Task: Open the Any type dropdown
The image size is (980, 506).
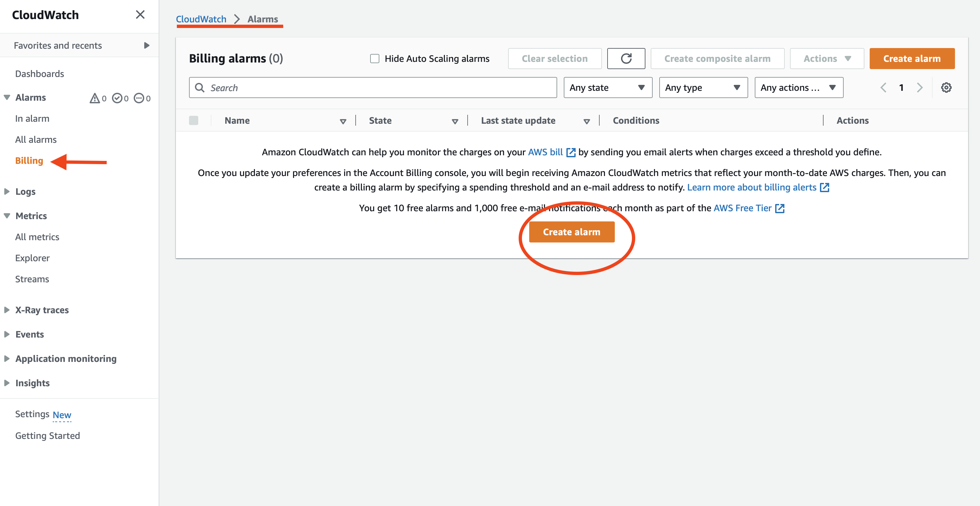Action: (x=703, y=88)
